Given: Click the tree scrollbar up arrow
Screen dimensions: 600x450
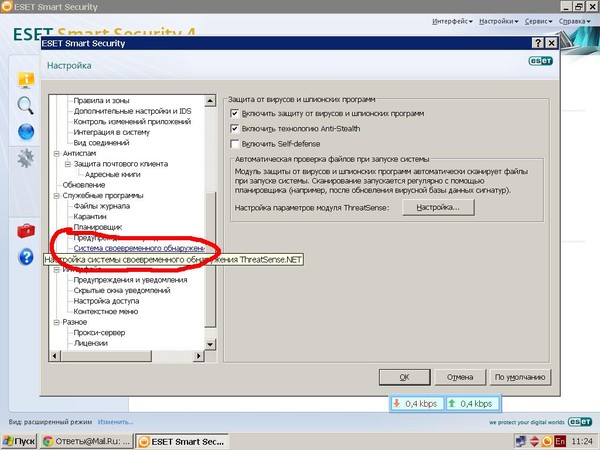Looking at the screenshot, I should (x=210, y=101).
